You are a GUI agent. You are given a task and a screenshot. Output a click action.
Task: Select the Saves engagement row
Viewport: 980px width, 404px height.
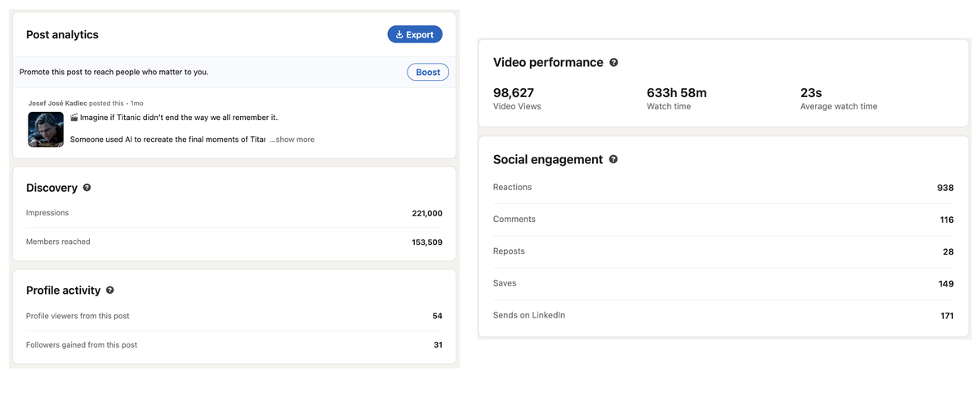coord(723,283)
